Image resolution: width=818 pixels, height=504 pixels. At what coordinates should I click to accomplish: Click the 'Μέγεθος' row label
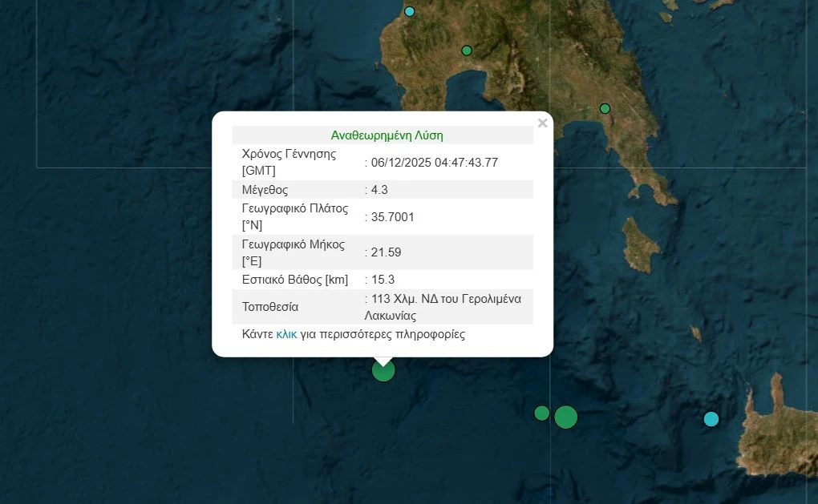[265, 190]
